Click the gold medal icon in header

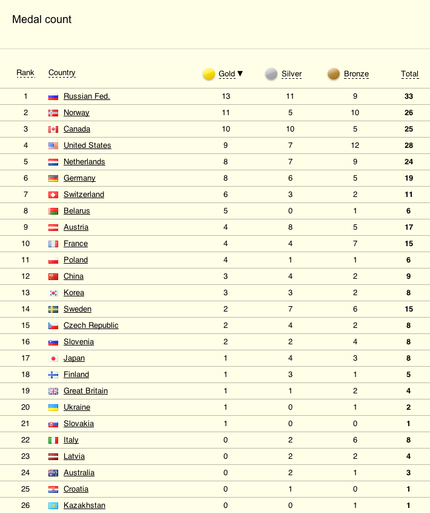[x=209, y=74]
